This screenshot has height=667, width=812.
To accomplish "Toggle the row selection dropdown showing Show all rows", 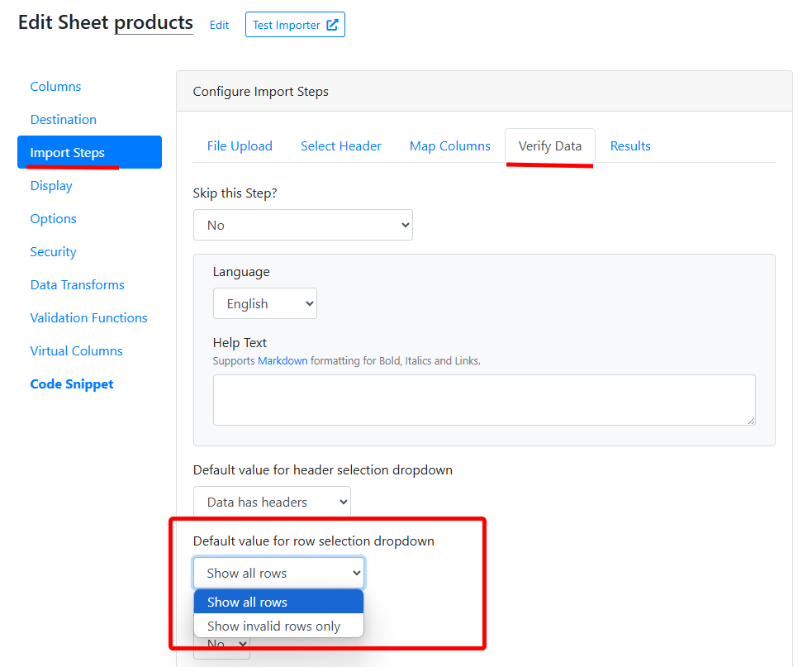I will pyautogui.click(x=279, y=574).
